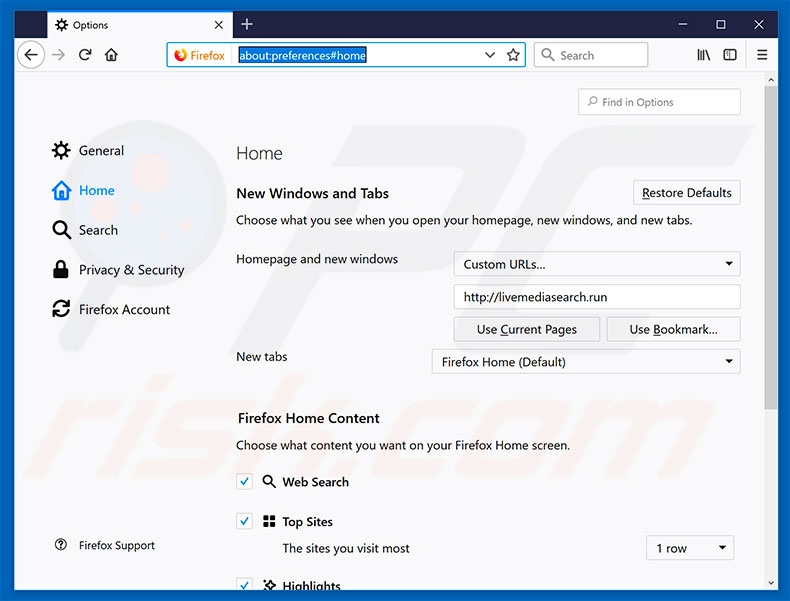
Task: Open Privacy & Security preferences
Action: point(118,270)
